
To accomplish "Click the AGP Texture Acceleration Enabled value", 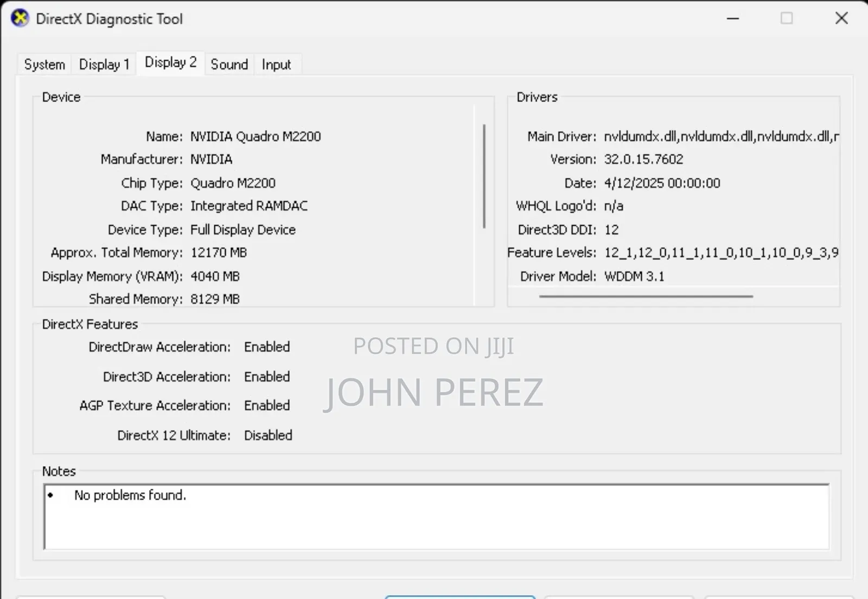I will [x=267, y=406].
